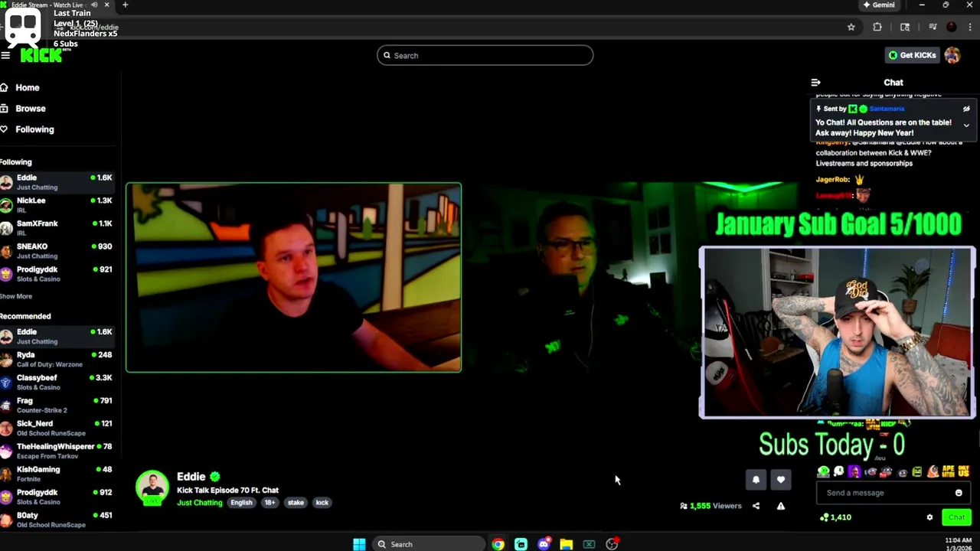
Task: Insert APE NATION emote
Action: [x=948, y=472]
